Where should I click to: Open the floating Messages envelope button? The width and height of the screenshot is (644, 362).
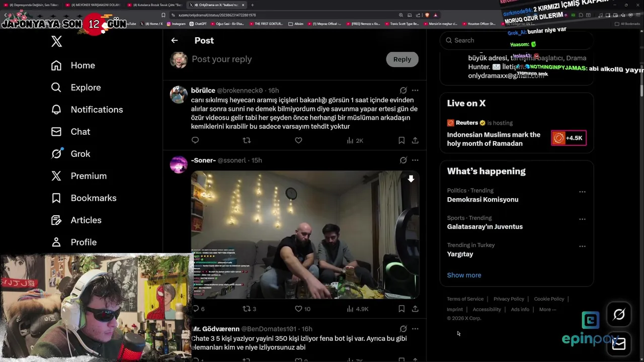tap(619, 344)
